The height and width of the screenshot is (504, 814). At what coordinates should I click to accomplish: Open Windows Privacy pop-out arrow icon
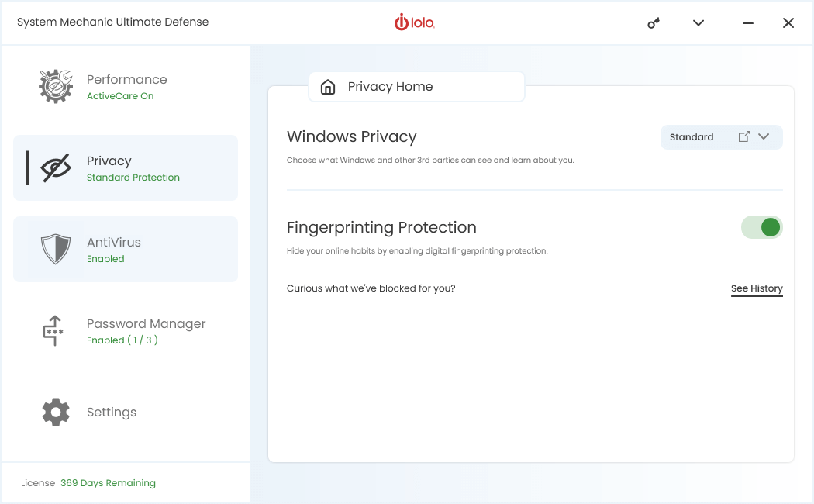pos(743,137)
